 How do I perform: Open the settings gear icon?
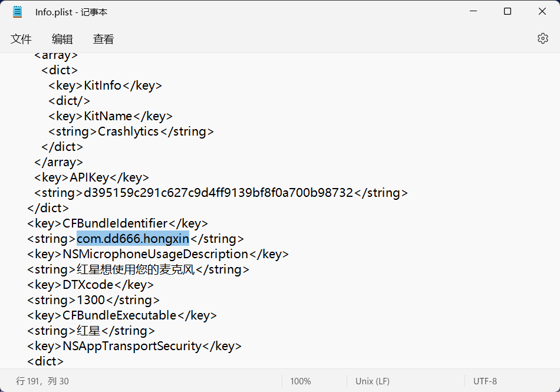click(543, 38)
